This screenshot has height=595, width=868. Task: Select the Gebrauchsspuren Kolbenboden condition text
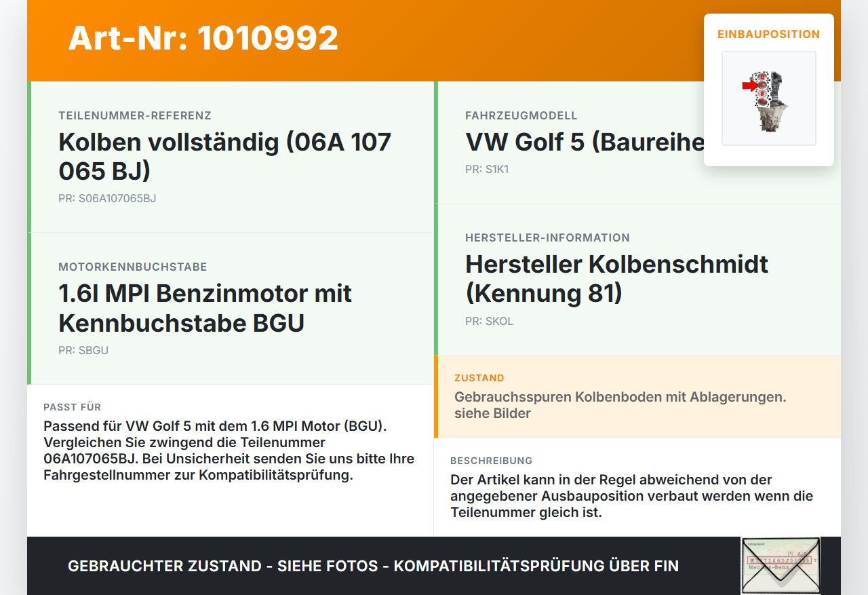pyautogui.click(x=620, y=405)
